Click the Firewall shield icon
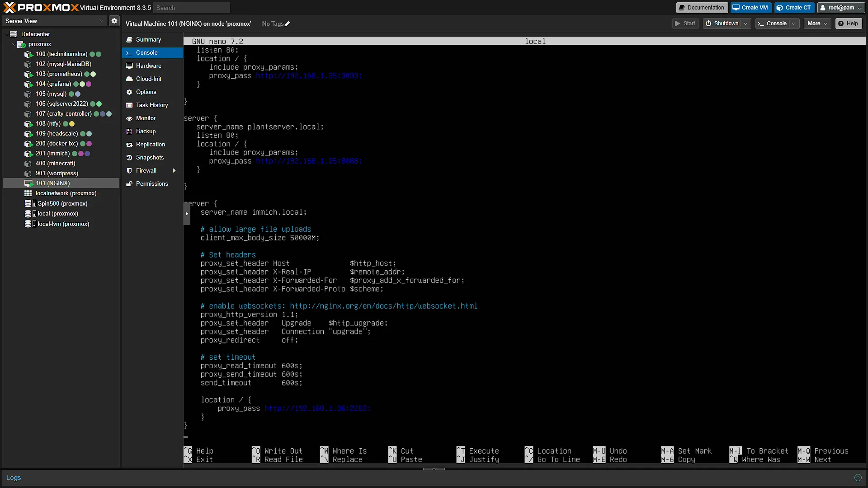Image resolution: width=868 pixels, height=488 pixels. click(x=129, y=171)
